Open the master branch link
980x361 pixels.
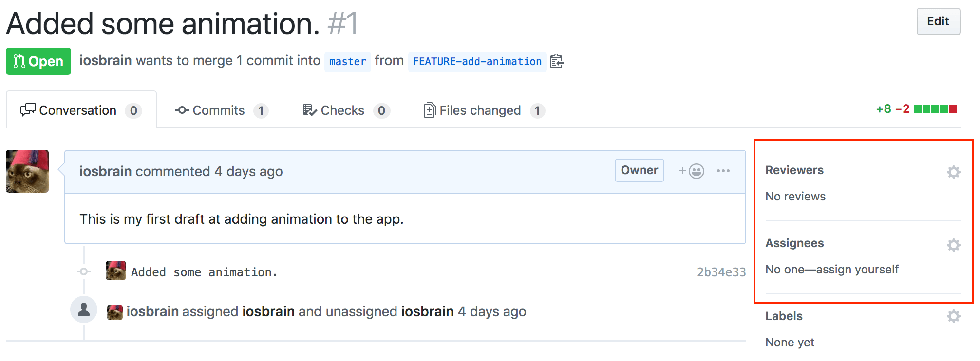[347, 62]
